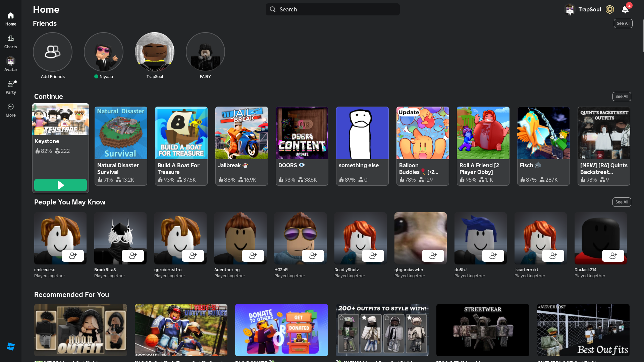Open Quints Backstreet Outfits game
The image size is (644, 362).
(x=604, y=146)
